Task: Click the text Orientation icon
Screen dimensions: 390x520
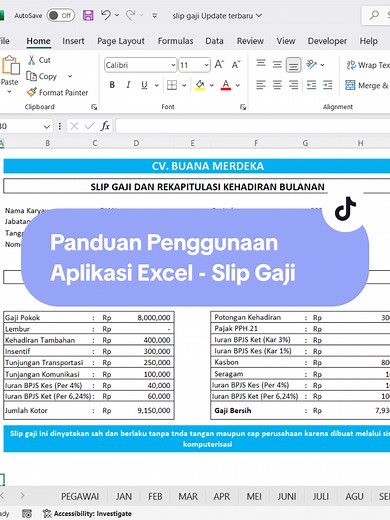Action: point(311,64)
